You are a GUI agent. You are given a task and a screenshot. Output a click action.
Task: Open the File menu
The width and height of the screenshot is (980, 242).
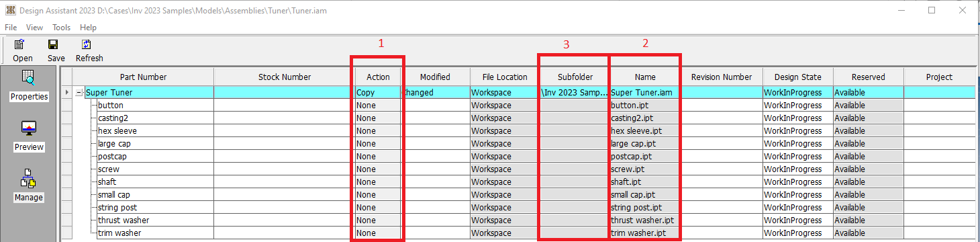point(11,28)
